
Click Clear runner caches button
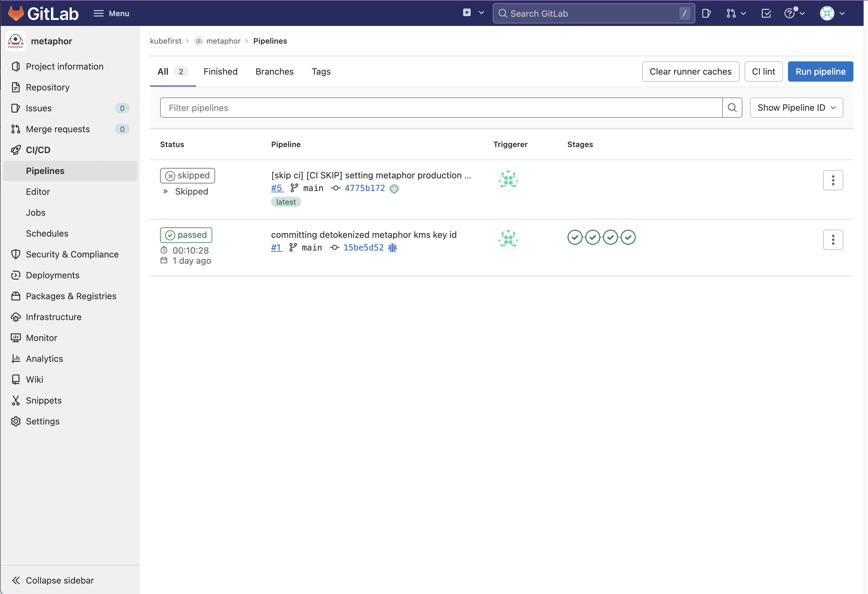(690, 72)
